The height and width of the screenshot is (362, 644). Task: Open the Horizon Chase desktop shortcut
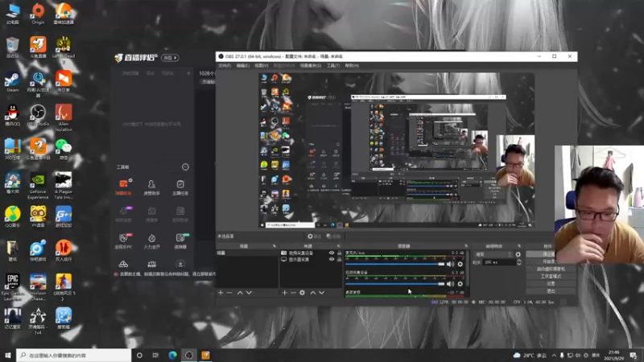point(38,287)
